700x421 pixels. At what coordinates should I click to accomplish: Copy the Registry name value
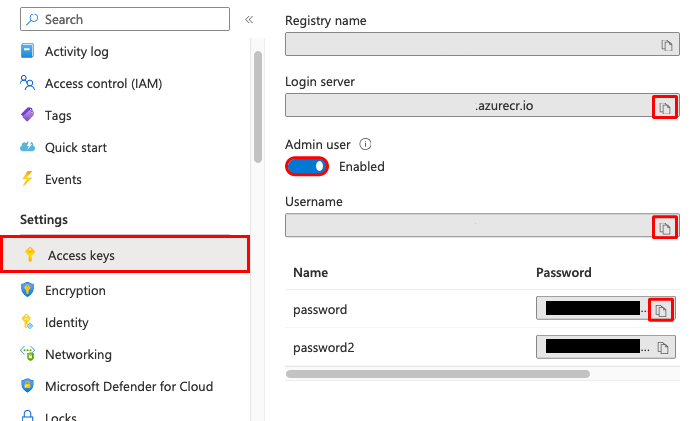coord(667,45)
